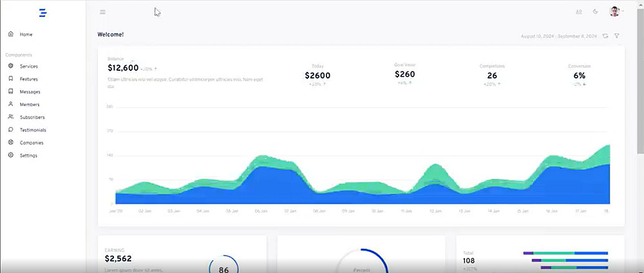644x273 pixels.
Task: Click the 06 Jan label on chart axis
Action: (260, 211)
